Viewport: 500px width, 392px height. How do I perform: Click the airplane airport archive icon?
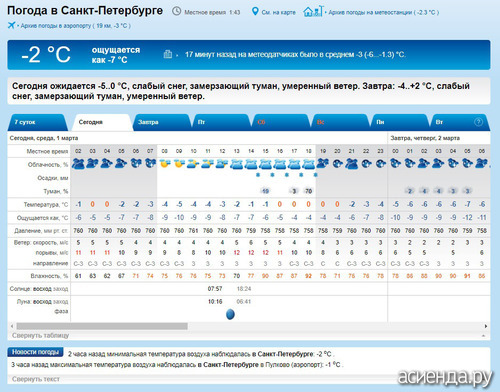coord(12,25)
